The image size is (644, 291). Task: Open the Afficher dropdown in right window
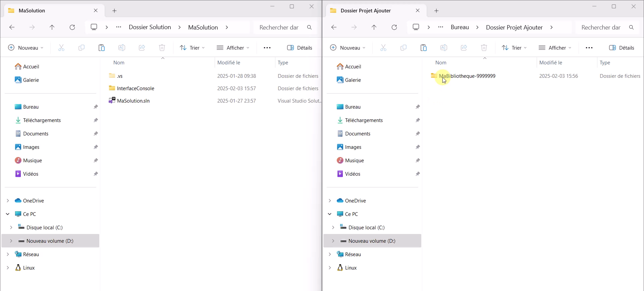pyautogui.click(x=555, y=48)
